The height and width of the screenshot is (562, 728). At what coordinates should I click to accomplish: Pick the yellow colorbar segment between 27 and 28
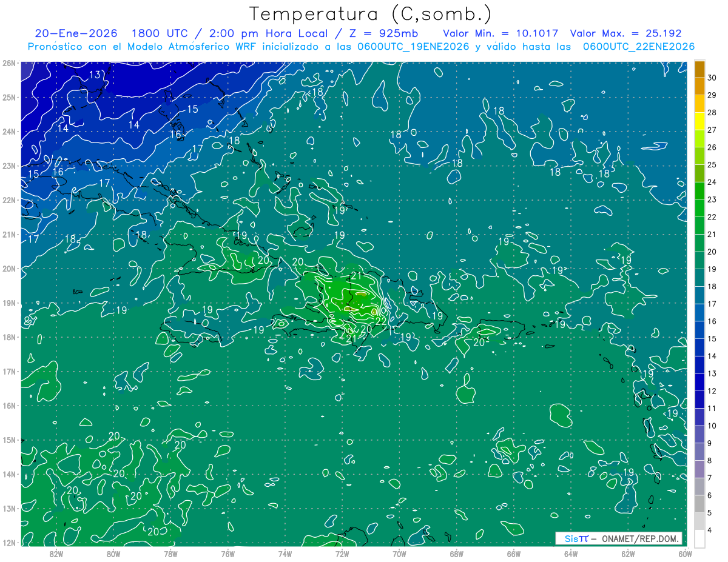699,121
